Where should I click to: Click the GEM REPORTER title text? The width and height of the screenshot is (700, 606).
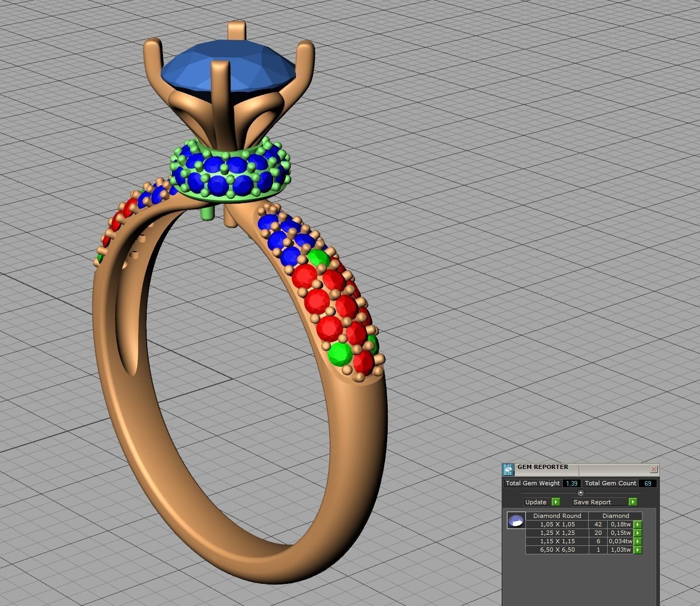(x=543, y=467)
